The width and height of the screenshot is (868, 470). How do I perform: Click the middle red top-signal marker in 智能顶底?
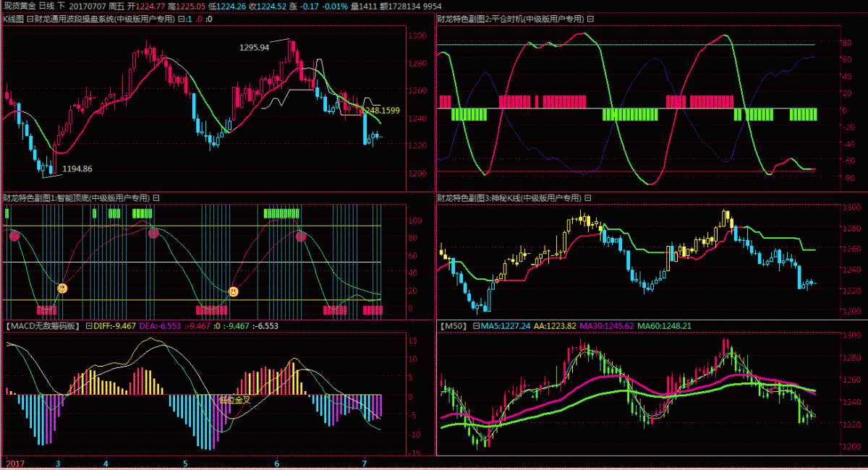(153, 233)
